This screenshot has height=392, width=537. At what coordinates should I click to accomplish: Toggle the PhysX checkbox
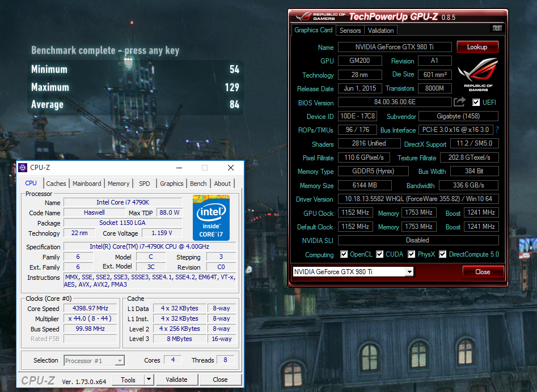[x=411, y=254]
